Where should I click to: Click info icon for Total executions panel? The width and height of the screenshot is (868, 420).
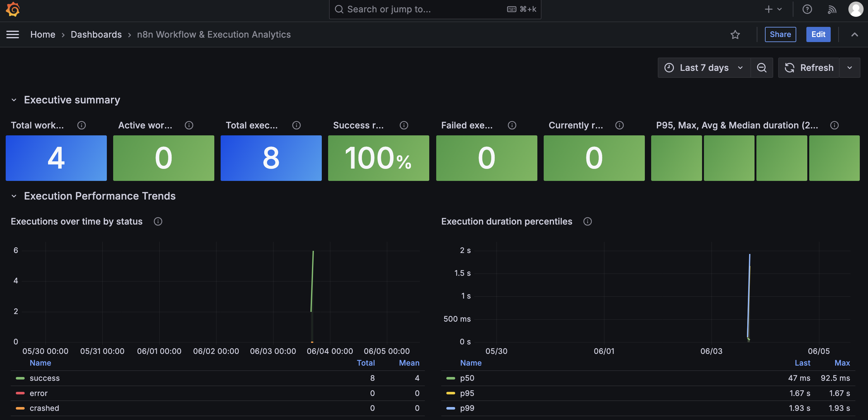tap(296, 125)
